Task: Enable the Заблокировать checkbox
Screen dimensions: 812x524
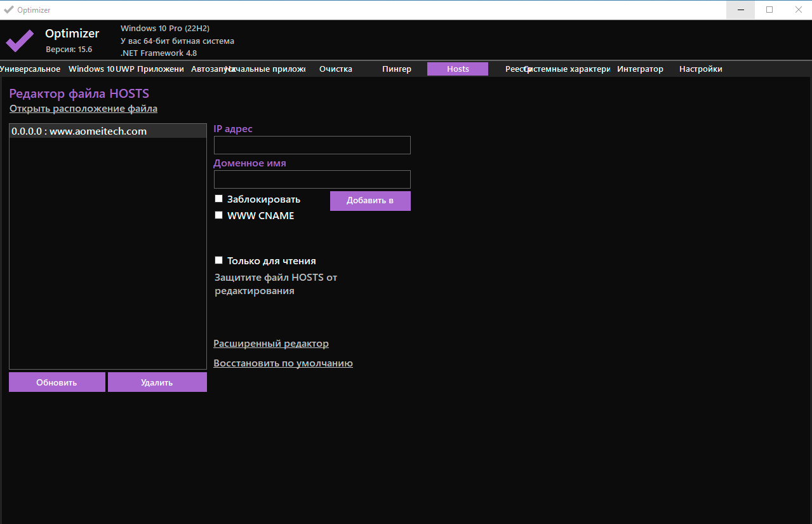Action: (219, 199)
